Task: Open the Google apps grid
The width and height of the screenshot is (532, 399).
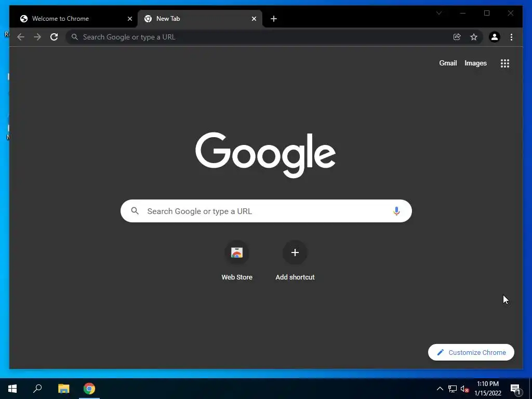Action: coord(505,63)
